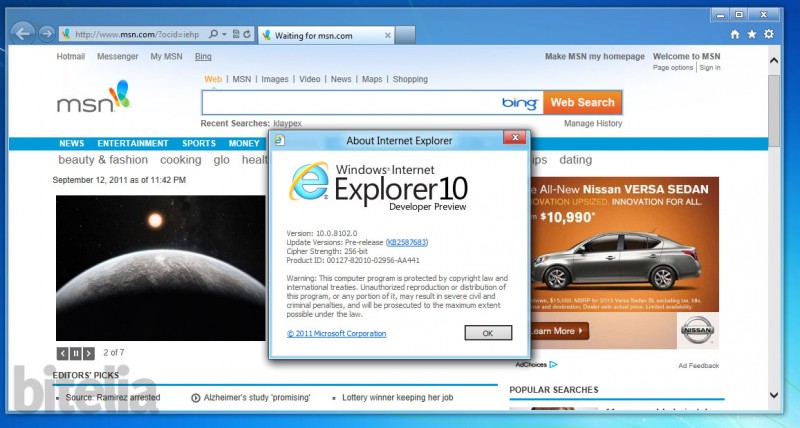This screenshot has width=800, height=428.
Task: Open the Bing link in top bar
Action: coord(203,56)
